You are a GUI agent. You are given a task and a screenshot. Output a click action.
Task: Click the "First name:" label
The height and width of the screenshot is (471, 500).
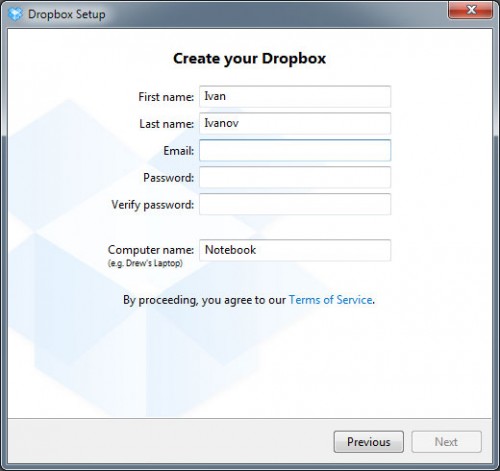(166, 97)
